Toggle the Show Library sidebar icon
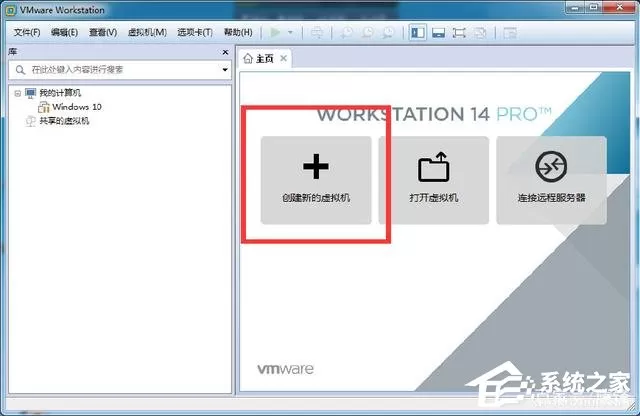Image resolution: width=640 pixels, height=416 pixels. pos(418,33)
